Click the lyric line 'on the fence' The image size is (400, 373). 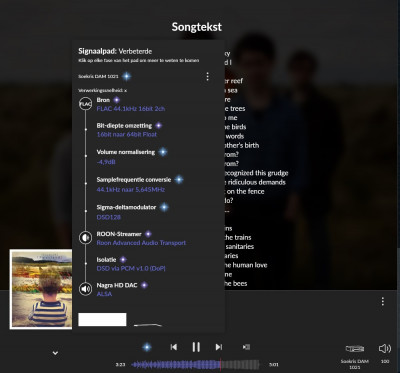click(245, 191)
